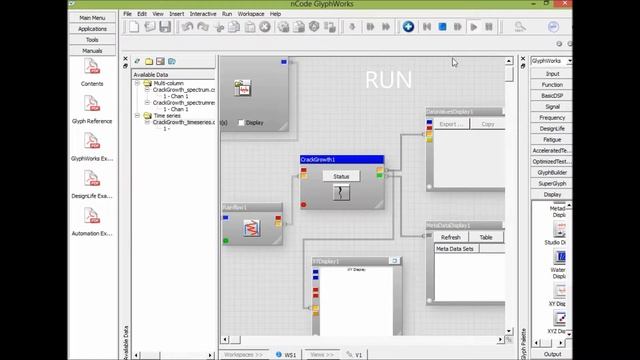Click the Refresh button in MetaDataDisplay1
Screen dimensions: 640x360
pyautogui.click(x=451, y=237)
